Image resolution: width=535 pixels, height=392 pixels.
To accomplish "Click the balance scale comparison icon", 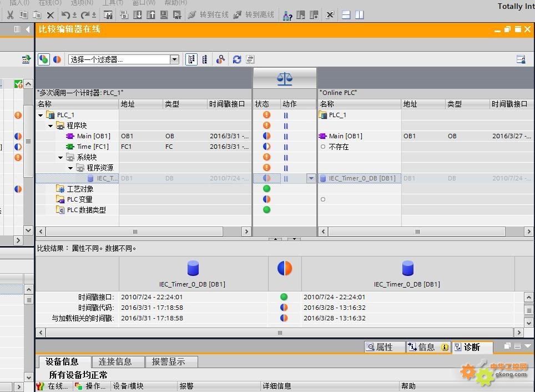I will click(x=285, y=79).
